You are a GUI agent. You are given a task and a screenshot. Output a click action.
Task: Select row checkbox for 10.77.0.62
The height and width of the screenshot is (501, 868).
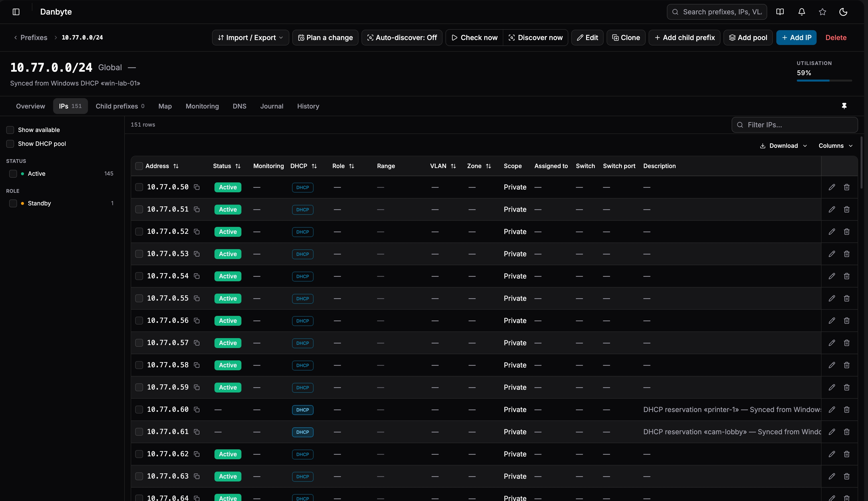(139, 454)
